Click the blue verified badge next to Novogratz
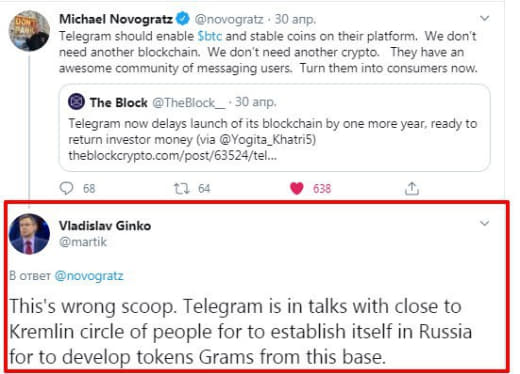520x374 pixels. coord(183,18)
